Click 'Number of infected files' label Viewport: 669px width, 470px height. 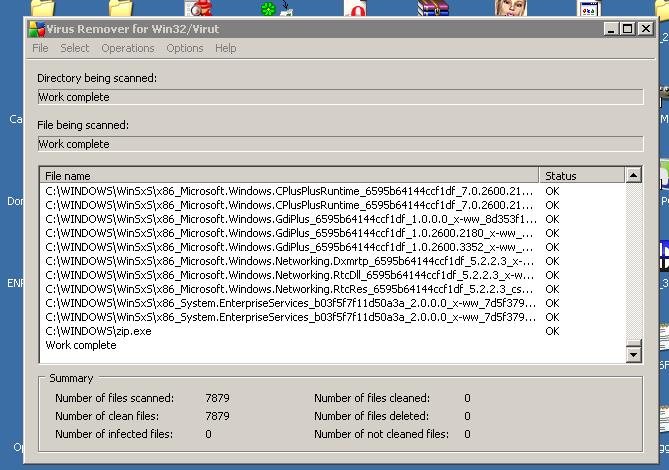click(114, 434)
